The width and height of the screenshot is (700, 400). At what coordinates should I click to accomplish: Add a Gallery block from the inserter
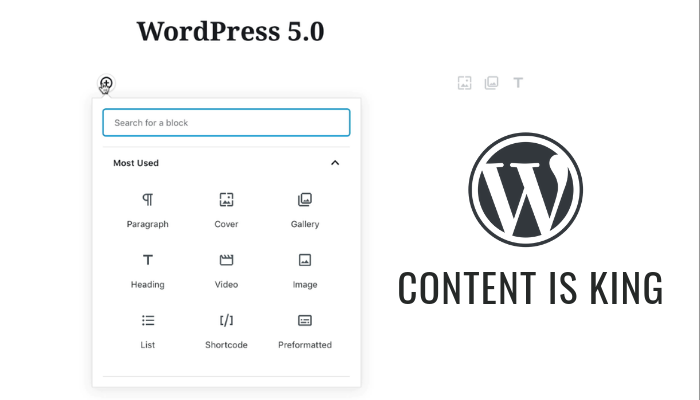305,210
